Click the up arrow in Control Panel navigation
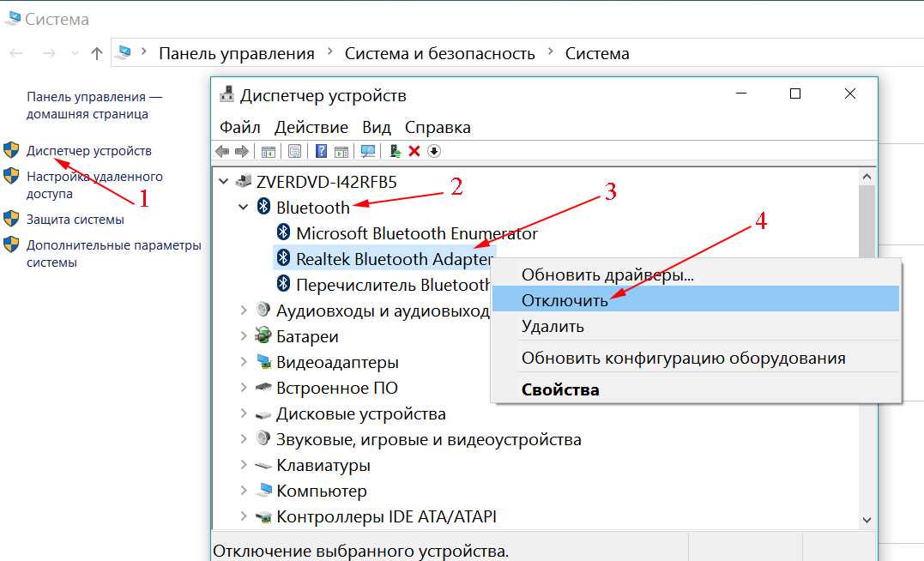This screenshot has height=561, width=924. click(97, 53)
